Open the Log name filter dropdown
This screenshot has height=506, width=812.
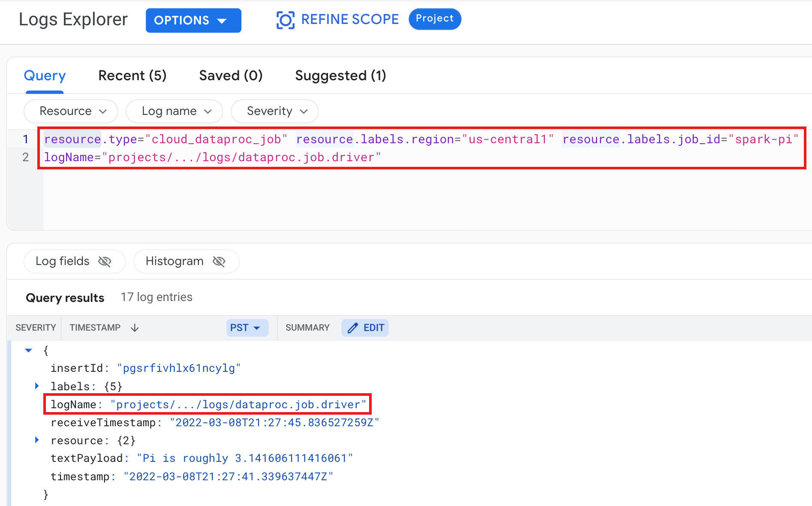point(174,111)
